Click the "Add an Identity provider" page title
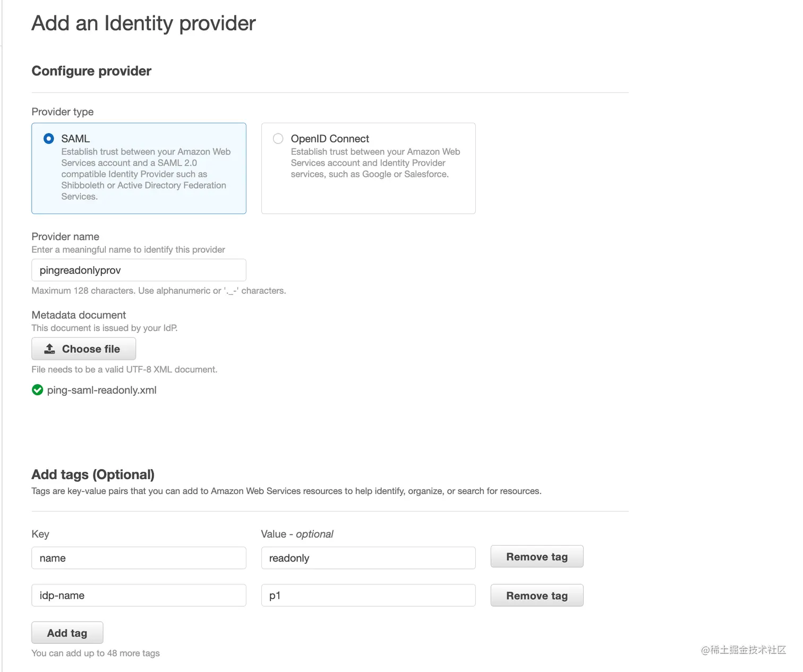Image resolution: width=803 pixels, height=672 pixels. tap(143, 23)
